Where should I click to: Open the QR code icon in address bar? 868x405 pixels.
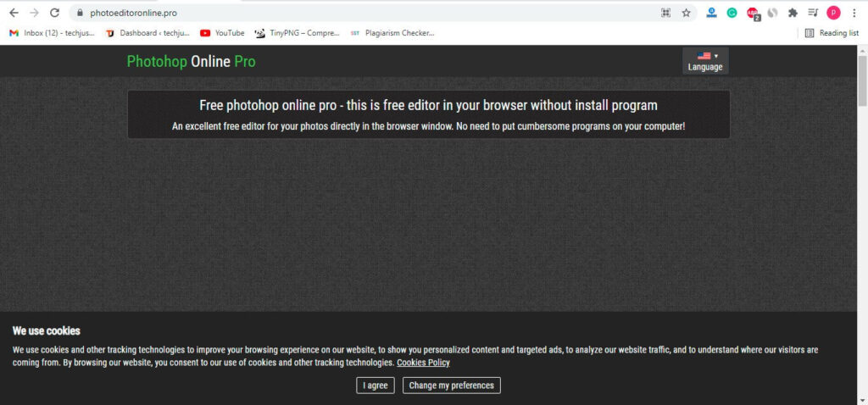(665, 13)
